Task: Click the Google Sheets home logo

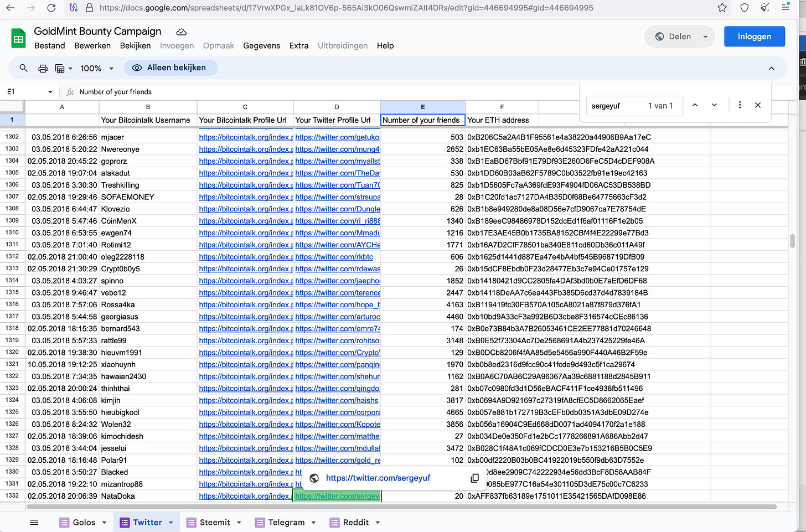Action: [19, 39]
